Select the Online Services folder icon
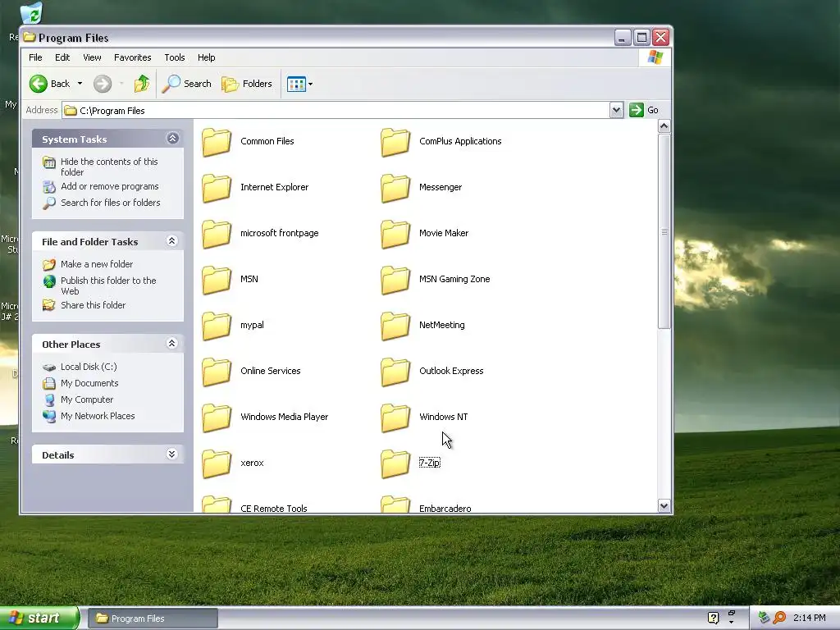Screen dimensions: 840x630 tap(217, 372)
